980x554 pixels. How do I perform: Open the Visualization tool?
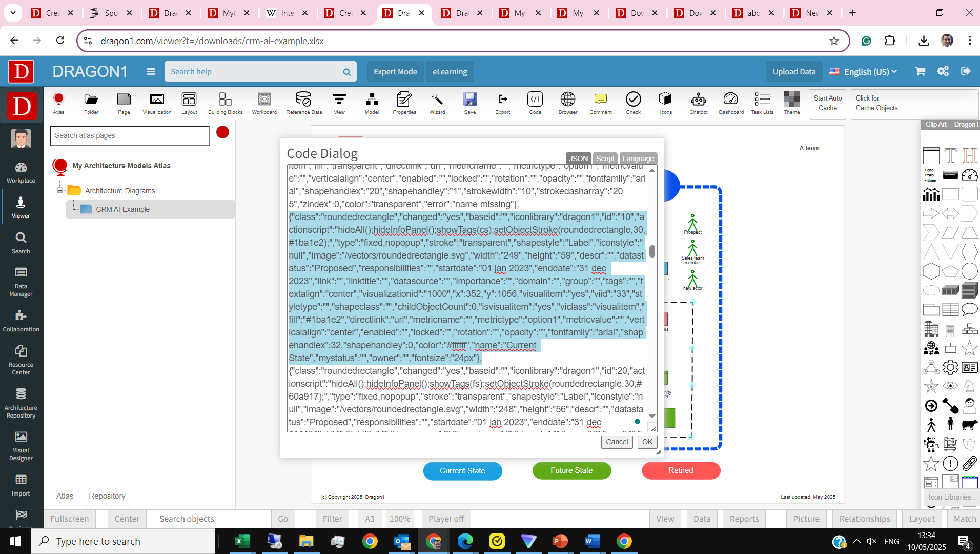point(157,103)
